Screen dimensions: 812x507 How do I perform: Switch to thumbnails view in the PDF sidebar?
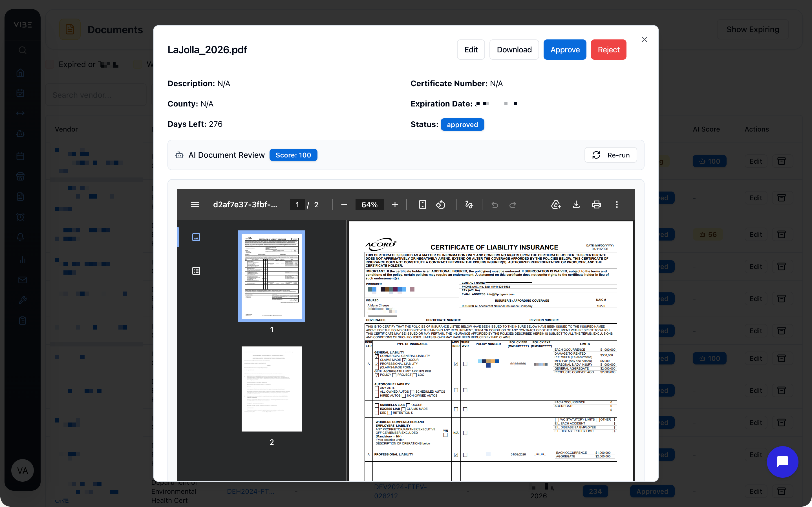(x=196, y=237)
